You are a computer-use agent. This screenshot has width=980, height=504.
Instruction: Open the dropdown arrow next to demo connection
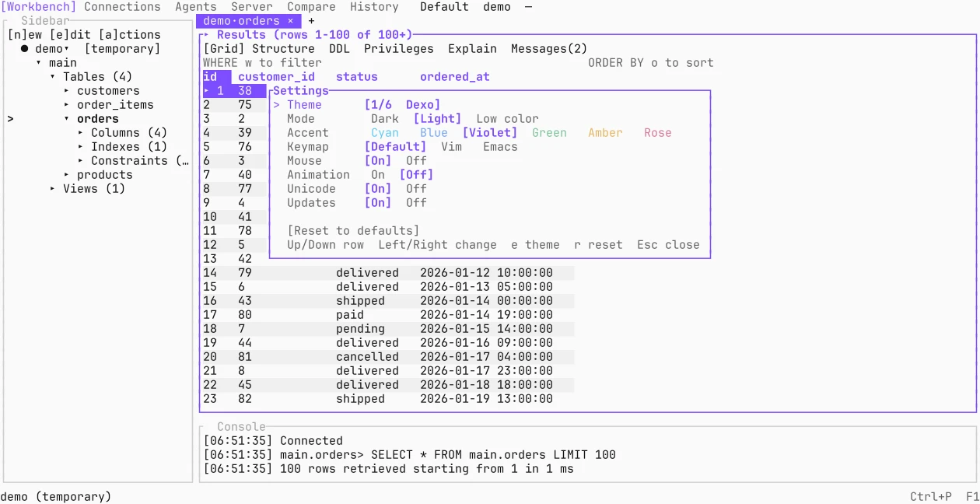(x=67, y=49)
